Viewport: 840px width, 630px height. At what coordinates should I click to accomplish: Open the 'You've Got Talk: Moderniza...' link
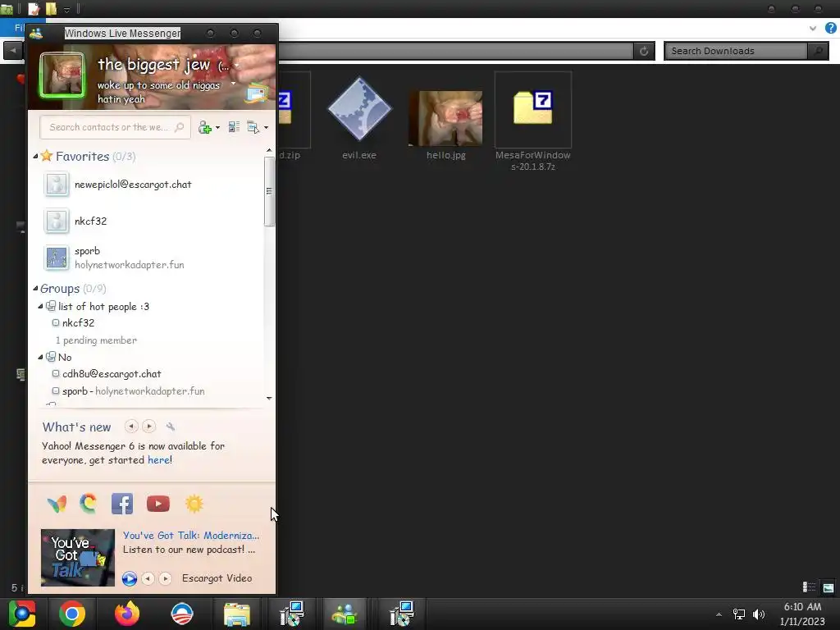pos(190,536)
